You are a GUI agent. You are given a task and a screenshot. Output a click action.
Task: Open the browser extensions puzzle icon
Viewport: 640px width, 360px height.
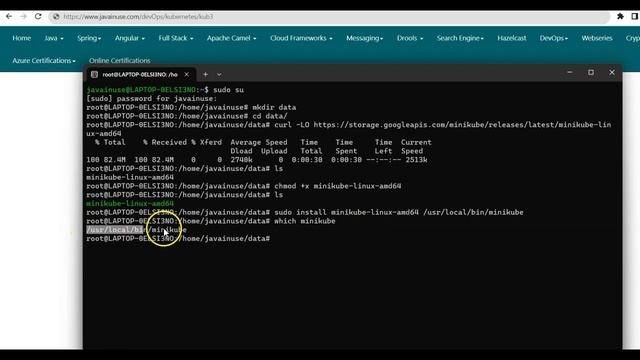click(620, 16)
